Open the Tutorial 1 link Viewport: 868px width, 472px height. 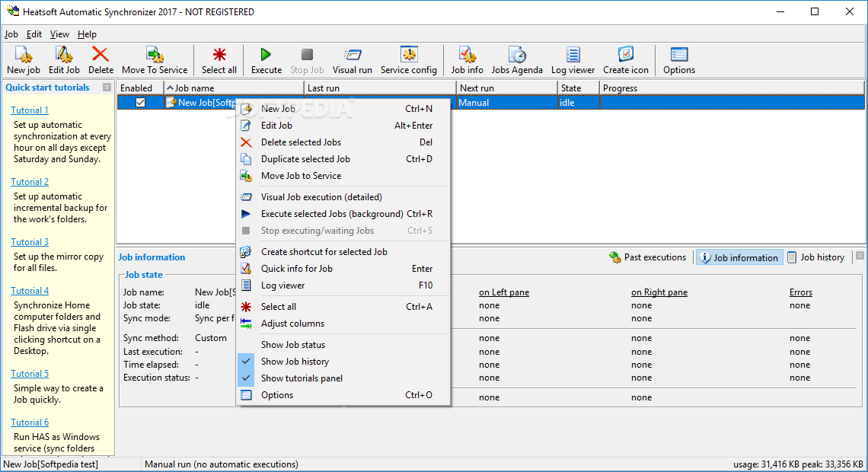click(30, 110)
